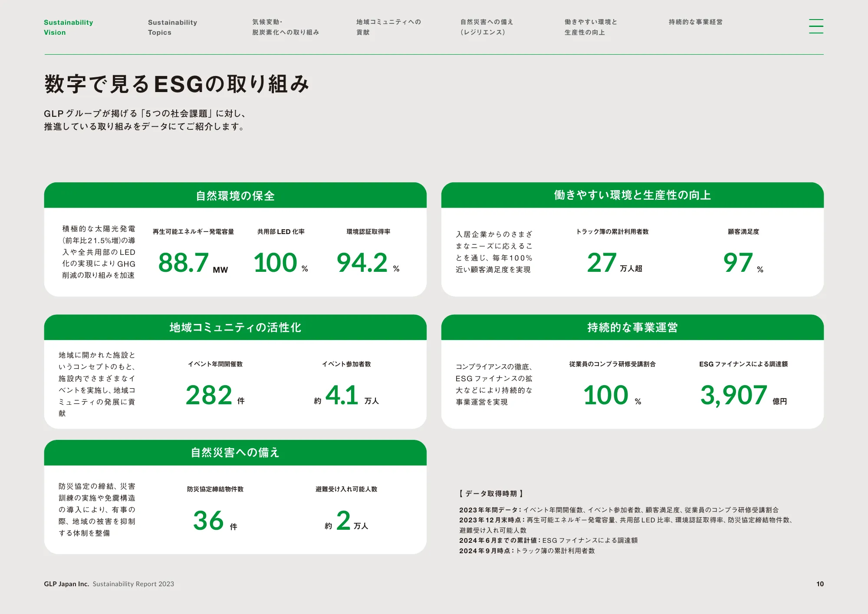The height and width of the screenshot is (614, 868).
Task: Open the 気候変動・脱炭素化への取り組み section
Action: pos(286,27)
